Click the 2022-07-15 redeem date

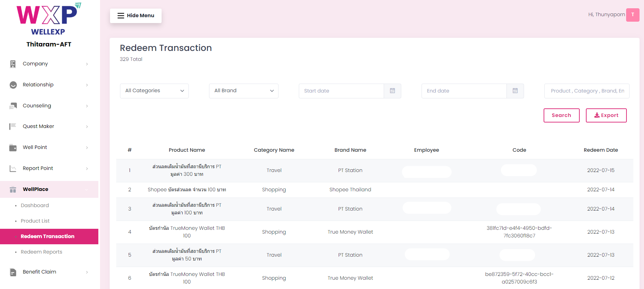pos(601,170)
